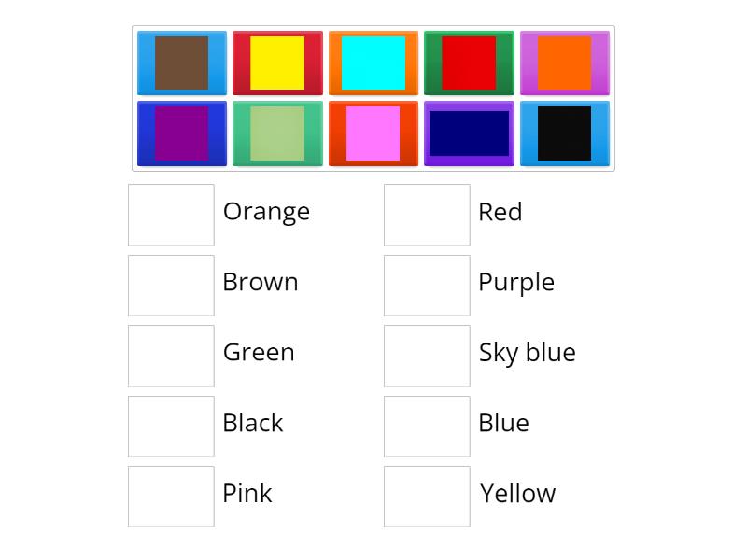The image size is (747, 560).
Task: Click the answer box beside Sky blue
Action: 427,356
